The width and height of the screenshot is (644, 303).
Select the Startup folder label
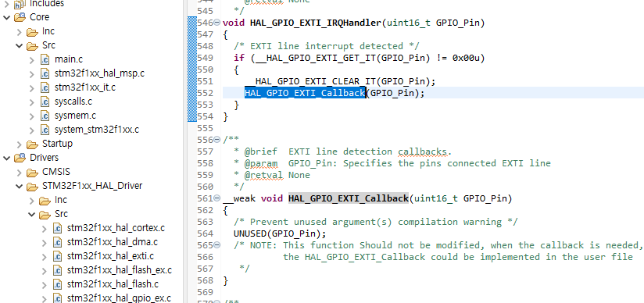pos(58,144)
